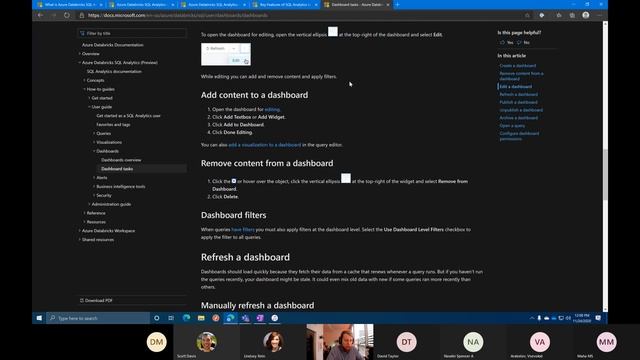
Task: Expand the Concepts tree node
Action: (84, 80)
